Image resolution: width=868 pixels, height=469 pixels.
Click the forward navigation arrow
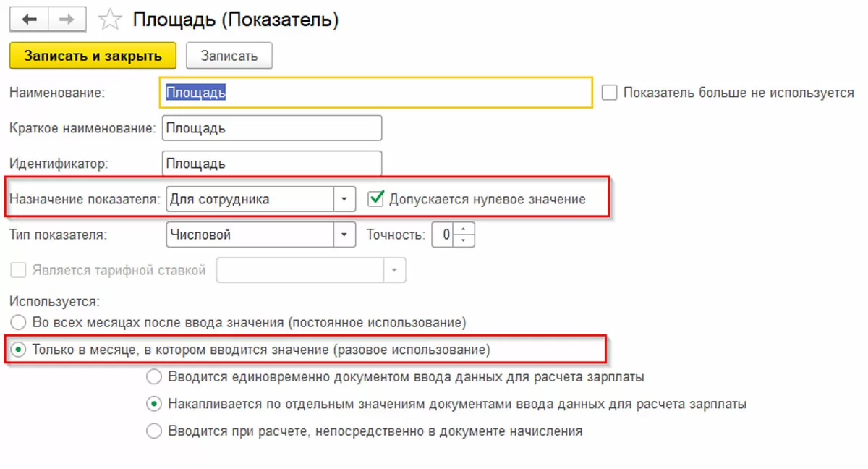[67, 20]
